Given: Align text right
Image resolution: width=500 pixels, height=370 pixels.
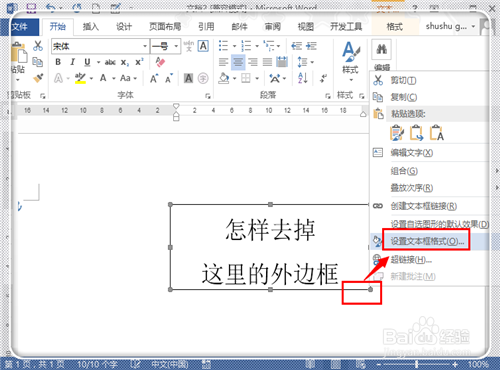Looking at the screenshot, I should (x=253, y=62).
